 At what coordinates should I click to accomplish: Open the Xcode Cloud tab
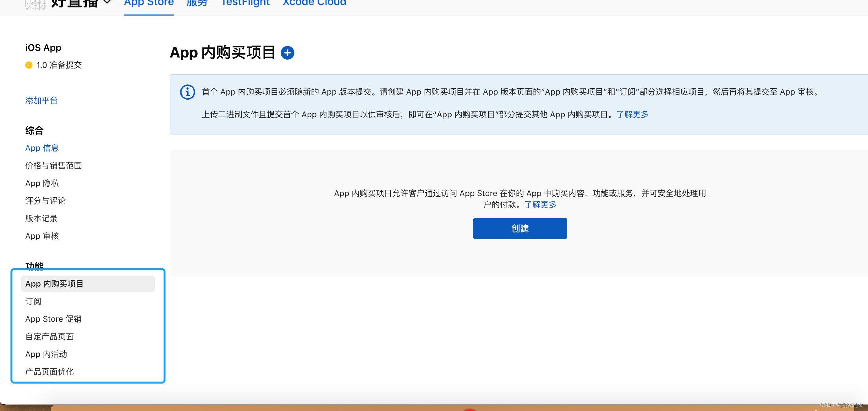click(314, 3)
